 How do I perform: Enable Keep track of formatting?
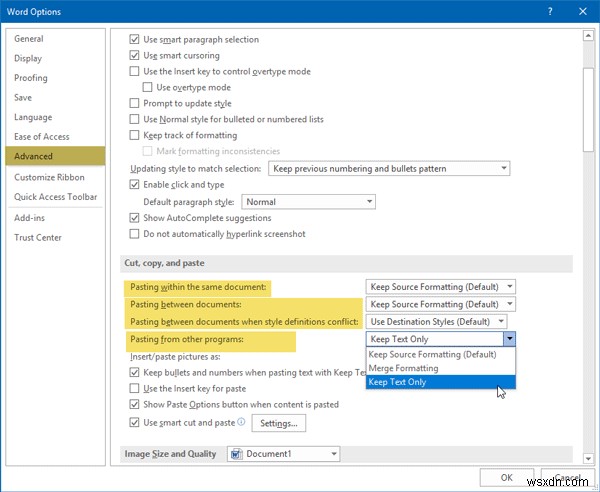[x=134, y=135]
